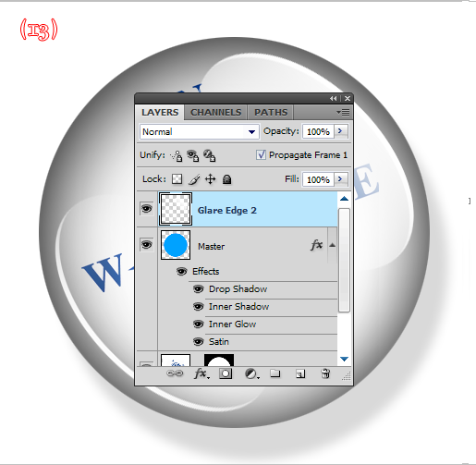Viewport: 476px width, 465px height.
Task: Open the Opacity slider arrow
Action: 341,131
